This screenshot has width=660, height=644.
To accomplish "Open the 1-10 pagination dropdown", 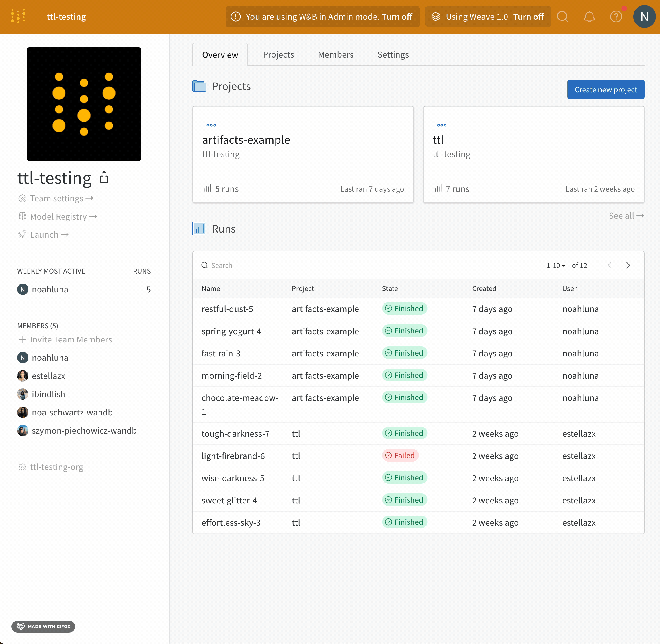I will pos(555,266).
